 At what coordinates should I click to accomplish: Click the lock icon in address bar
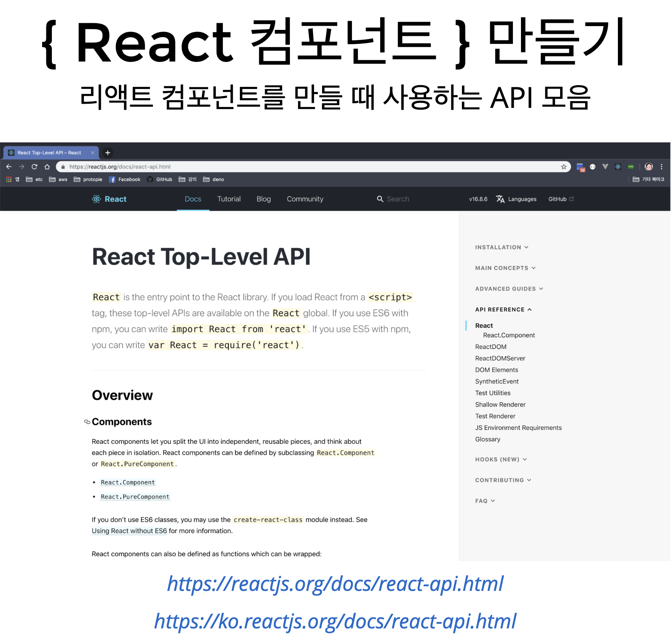[63, 167]
